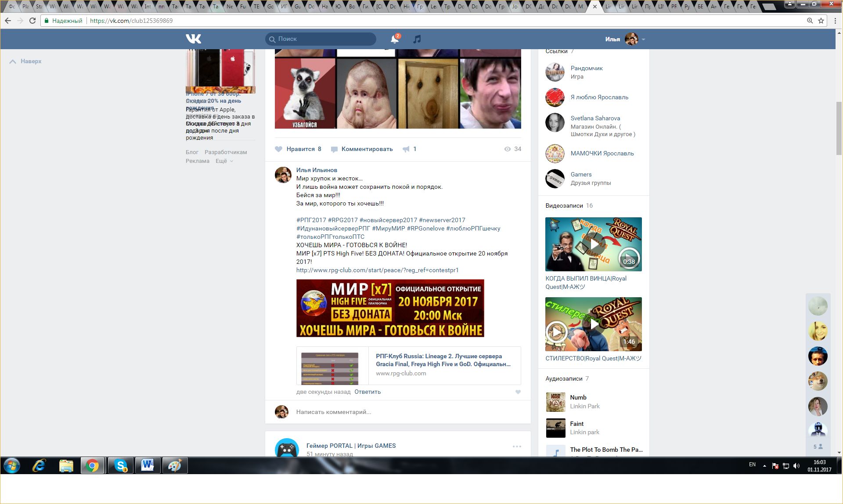The width and height of the screenshot is (843, 504).
Task: Open Skype from the Windows taskbar
Action: [120, 465]
